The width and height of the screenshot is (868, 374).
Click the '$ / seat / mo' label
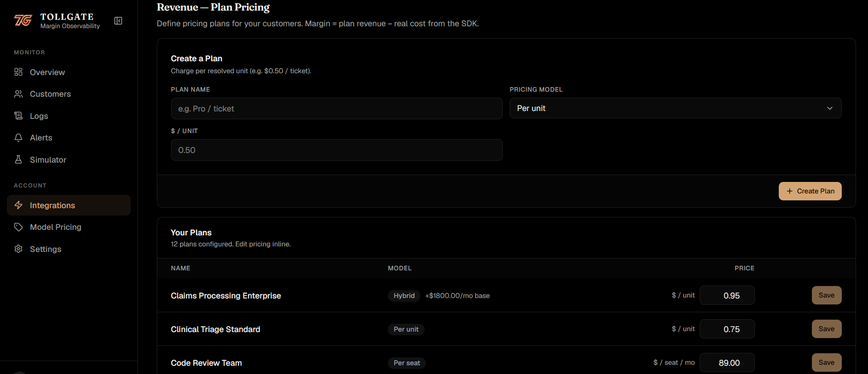(674, 362)
